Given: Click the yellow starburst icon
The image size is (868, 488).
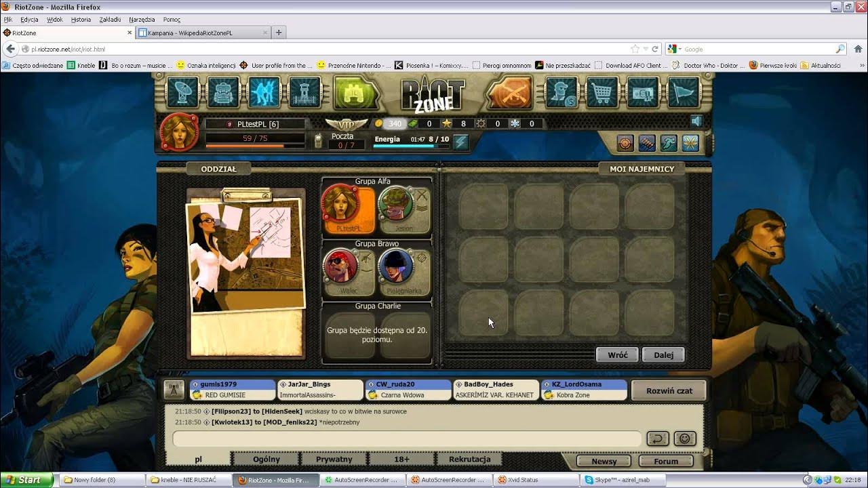Looking at the screenshot, I should click(x=690, y=143).
